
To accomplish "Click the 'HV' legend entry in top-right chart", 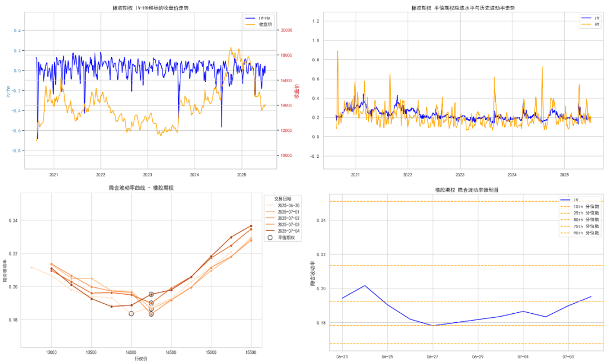I will (x=590, y=24).
